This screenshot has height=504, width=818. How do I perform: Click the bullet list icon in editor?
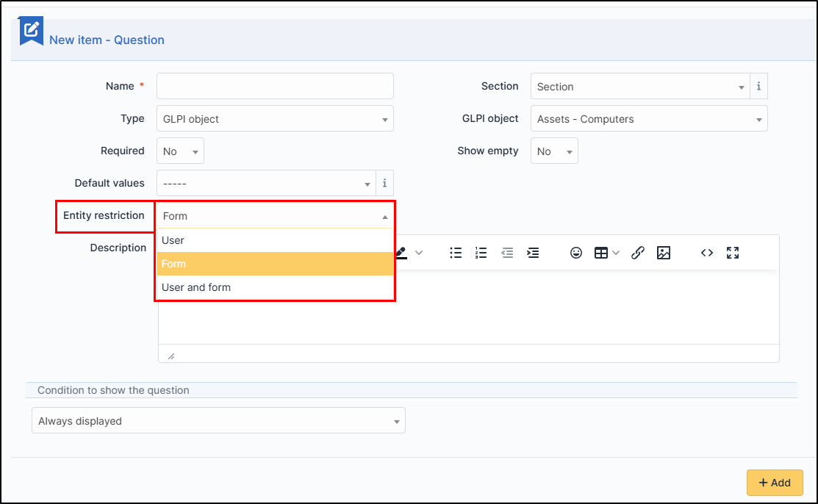[x=456, y=253]
